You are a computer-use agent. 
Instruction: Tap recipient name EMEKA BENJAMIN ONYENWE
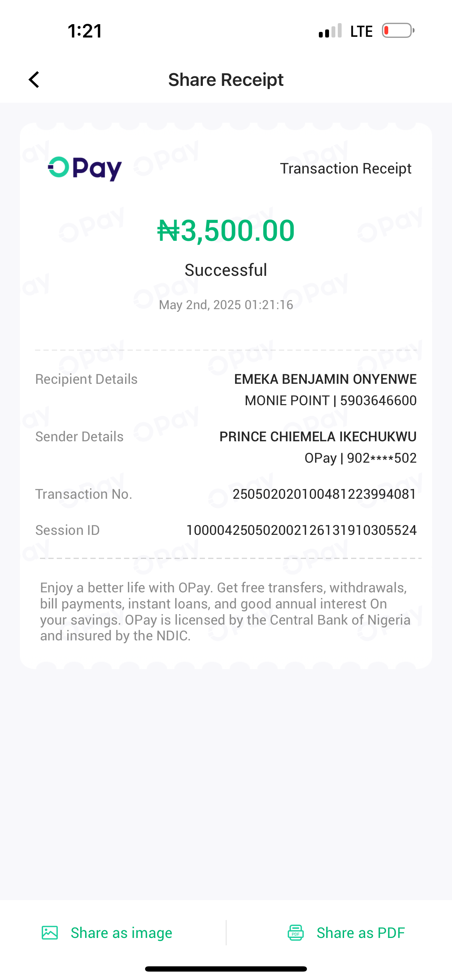click(325, 379)
